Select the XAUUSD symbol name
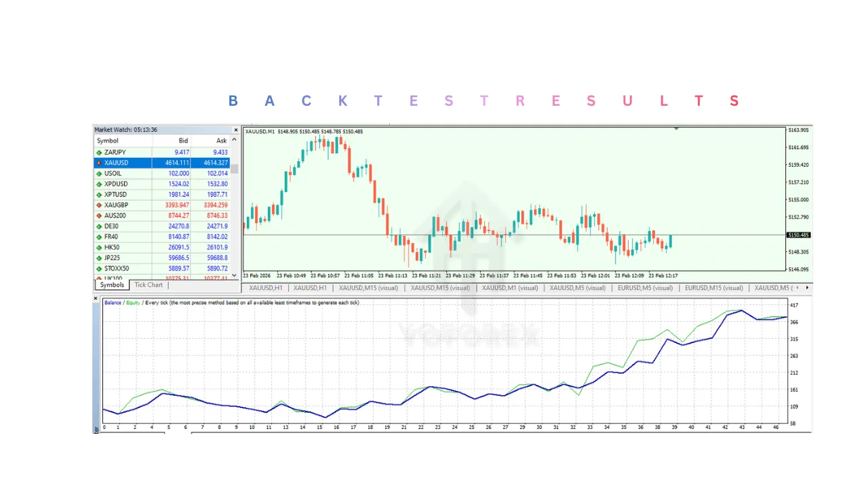The height and width of the screenshot is (488, 868). (x=117, y=163)
